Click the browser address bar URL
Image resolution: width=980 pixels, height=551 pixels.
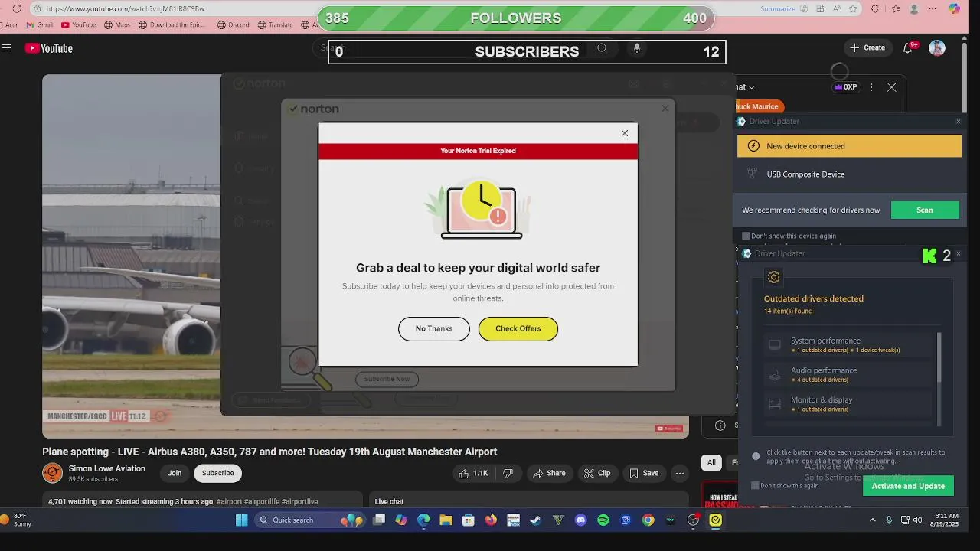pyautogui.click(x=126, y=8)
